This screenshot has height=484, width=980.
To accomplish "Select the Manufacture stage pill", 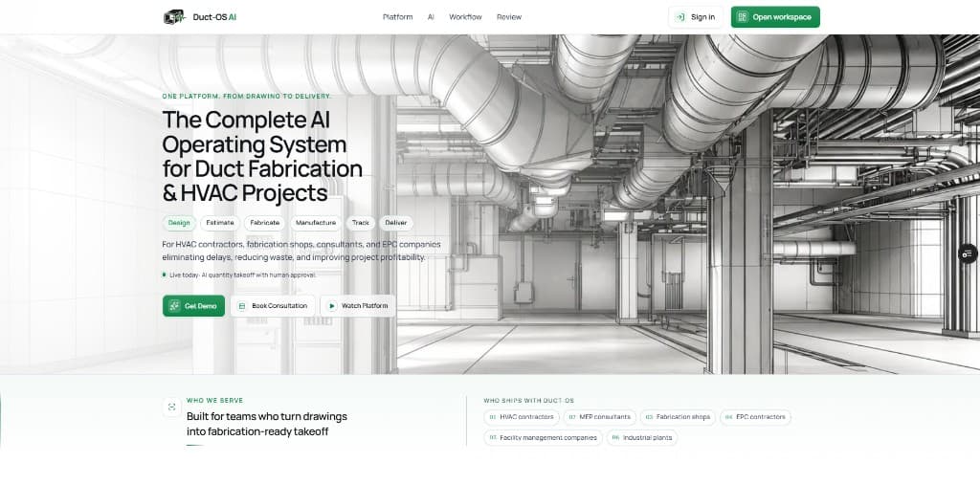I will tap(316, 223).
